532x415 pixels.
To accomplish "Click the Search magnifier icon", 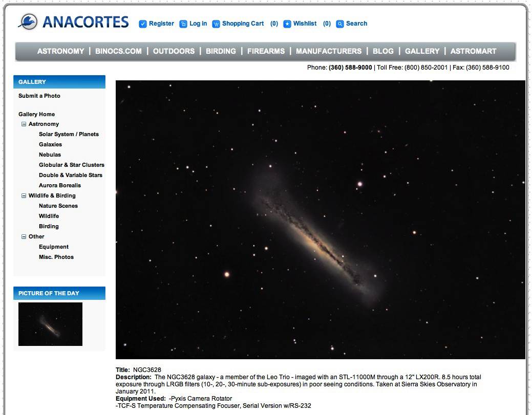I will pyautogui.click(x=340, y=24).
